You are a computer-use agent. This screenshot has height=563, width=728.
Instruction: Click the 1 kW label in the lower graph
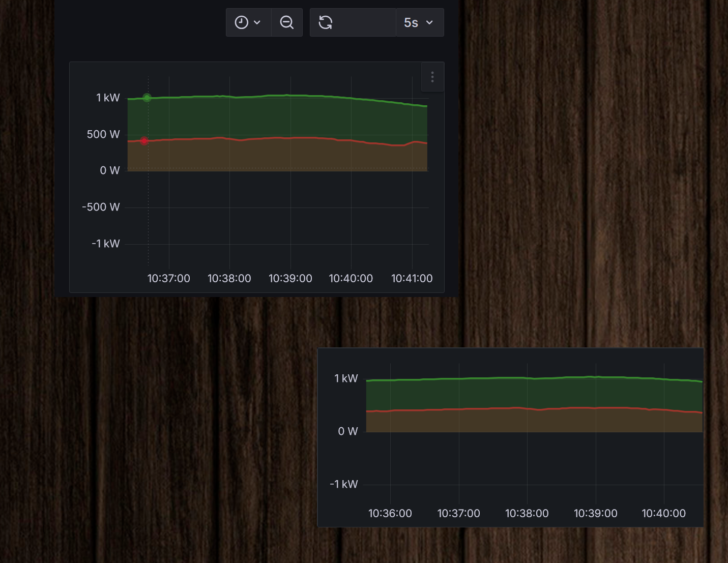click(x=346, y=378)
